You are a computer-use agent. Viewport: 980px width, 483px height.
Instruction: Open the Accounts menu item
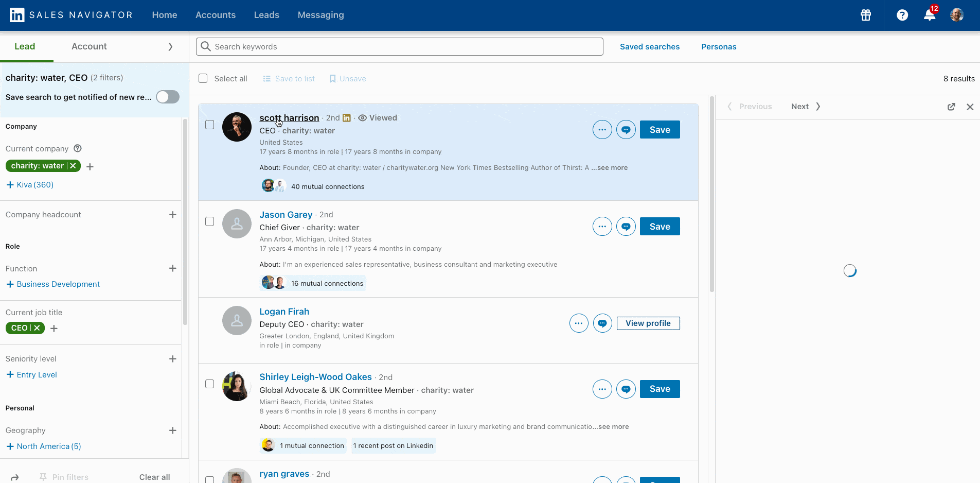click(216, 15)
